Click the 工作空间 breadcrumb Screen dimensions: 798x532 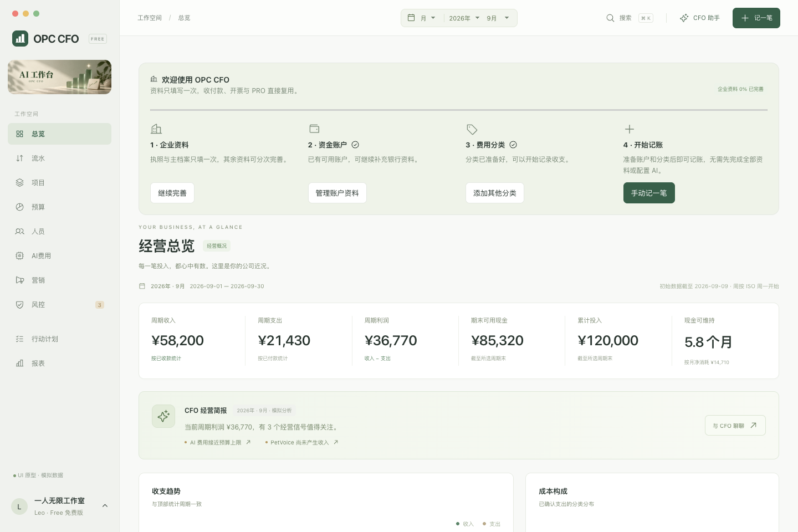(150, 18)
